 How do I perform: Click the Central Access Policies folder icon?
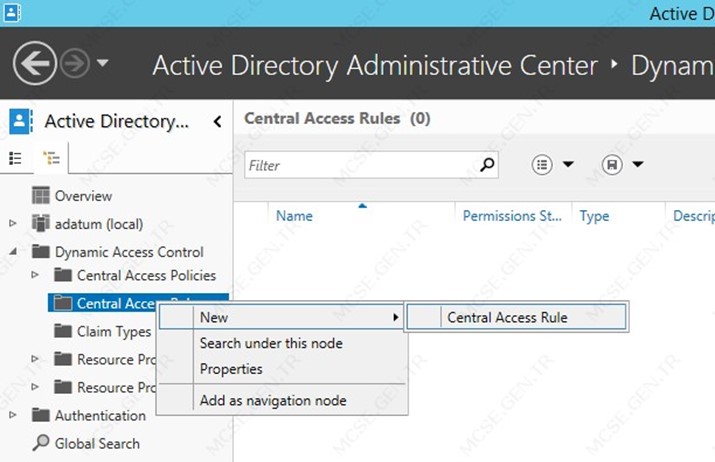click(x=63, y=275)
